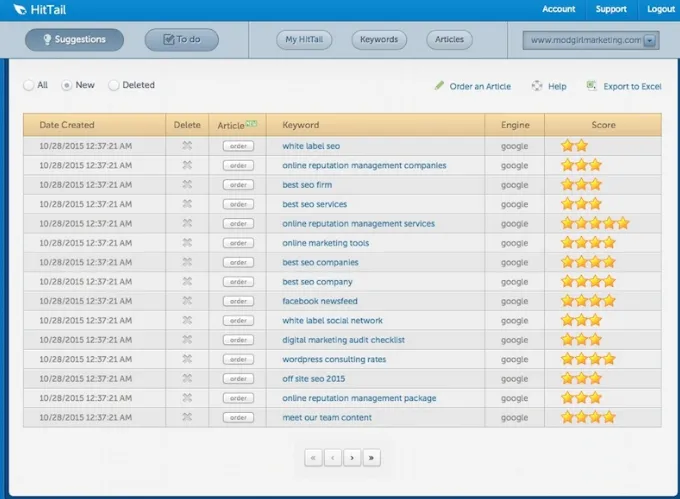This screenshot has height=499, width=680.
Task: Delete 'online reputation management companies' row
Action: click(187, 165)
